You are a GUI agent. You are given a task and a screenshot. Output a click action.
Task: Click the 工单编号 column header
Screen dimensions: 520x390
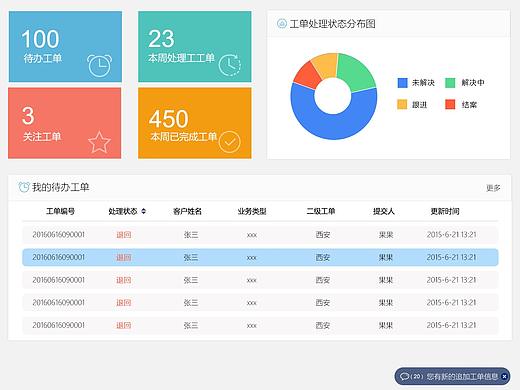pyautogui.click(x=60, y=211)
